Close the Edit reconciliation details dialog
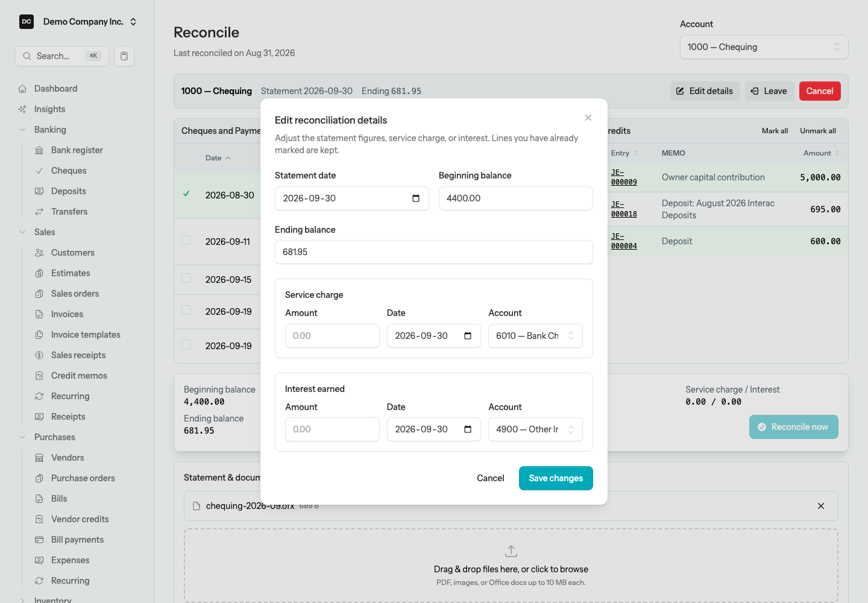The image size is (868, 603). click(588, 118)
